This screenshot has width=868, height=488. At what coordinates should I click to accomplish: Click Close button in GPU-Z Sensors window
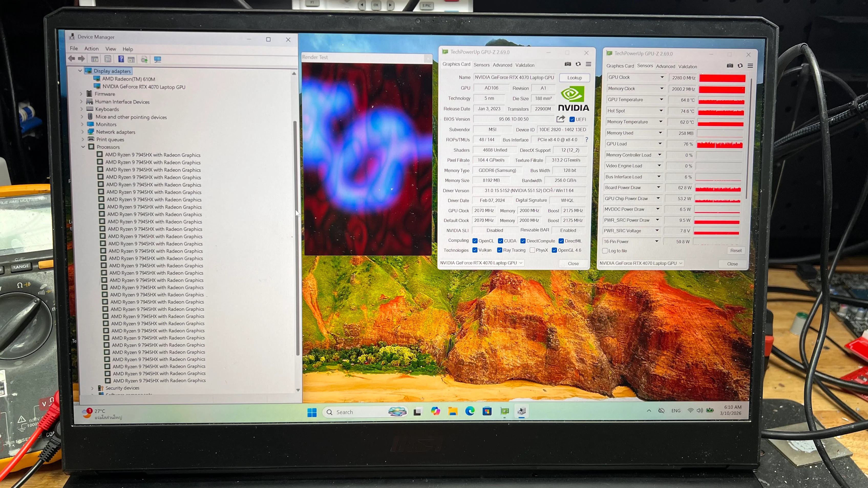(732, 264)
